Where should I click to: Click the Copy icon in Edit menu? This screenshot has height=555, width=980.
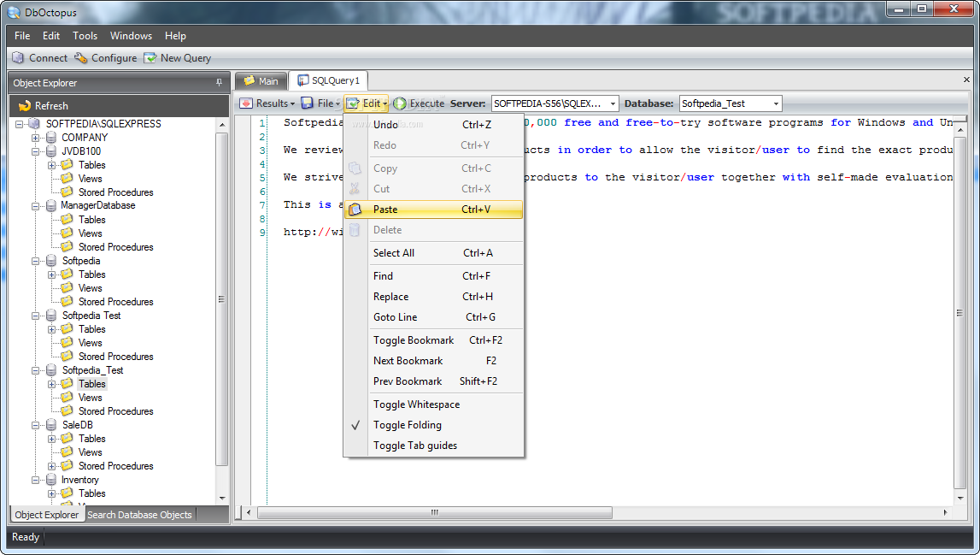pos(355,168)
